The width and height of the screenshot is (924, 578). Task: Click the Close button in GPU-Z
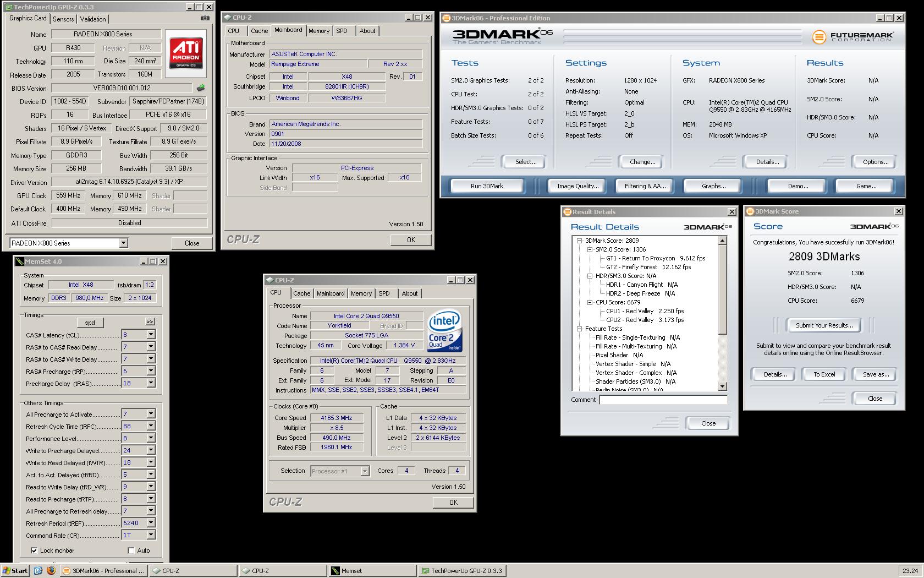(192, 243)
